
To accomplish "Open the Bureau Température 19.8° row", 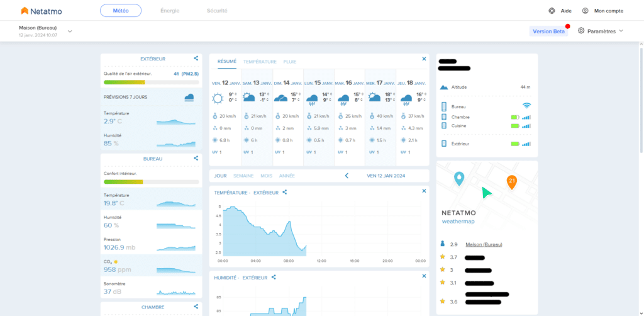I will tap(151, 200).
